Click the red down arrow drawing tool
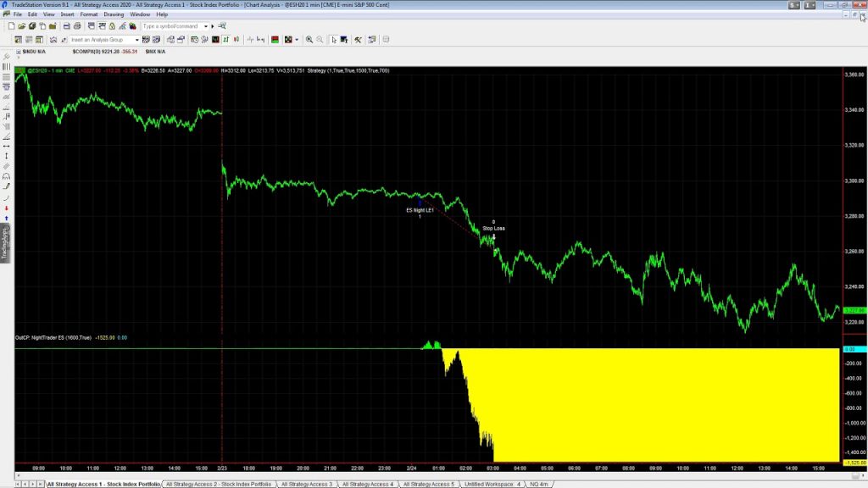This screenshot has width=868, height=488. [x=7, y=208]
